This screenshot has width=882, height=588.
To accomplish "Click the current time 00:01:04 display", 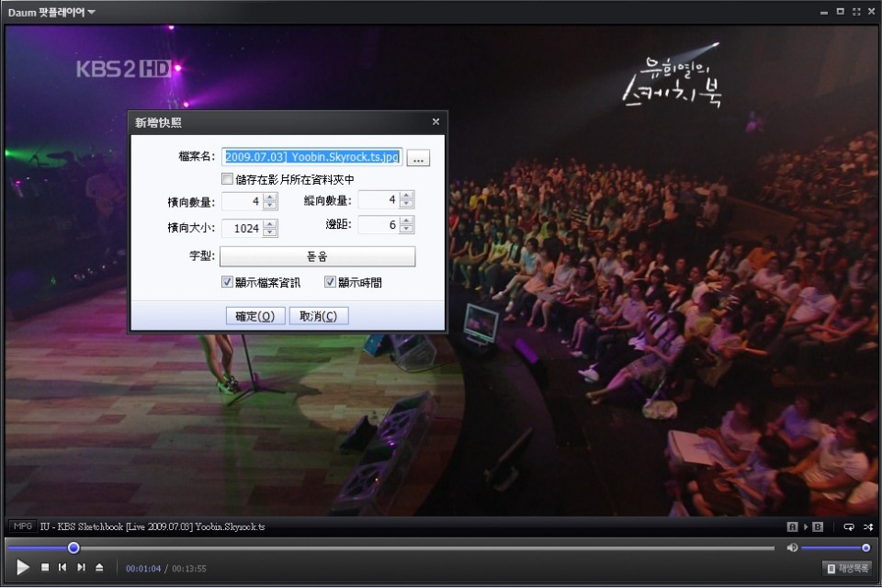I will coord(143,569).
